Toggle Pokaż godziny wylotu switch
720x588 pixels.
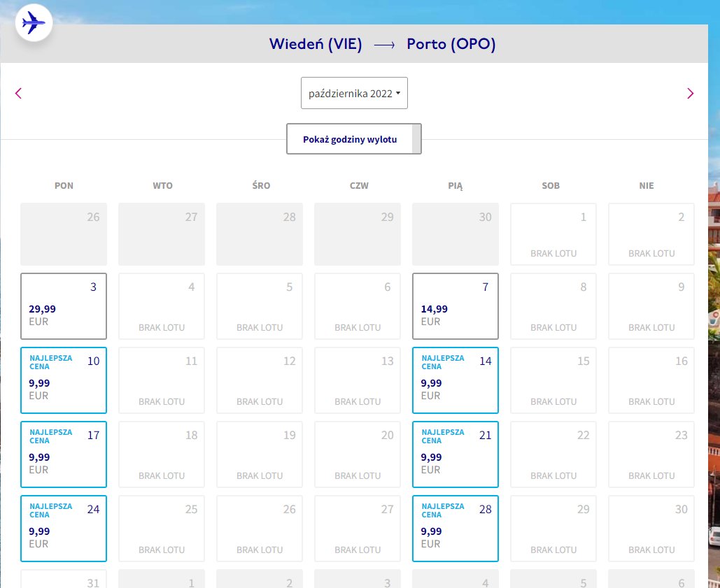point(354,139)
